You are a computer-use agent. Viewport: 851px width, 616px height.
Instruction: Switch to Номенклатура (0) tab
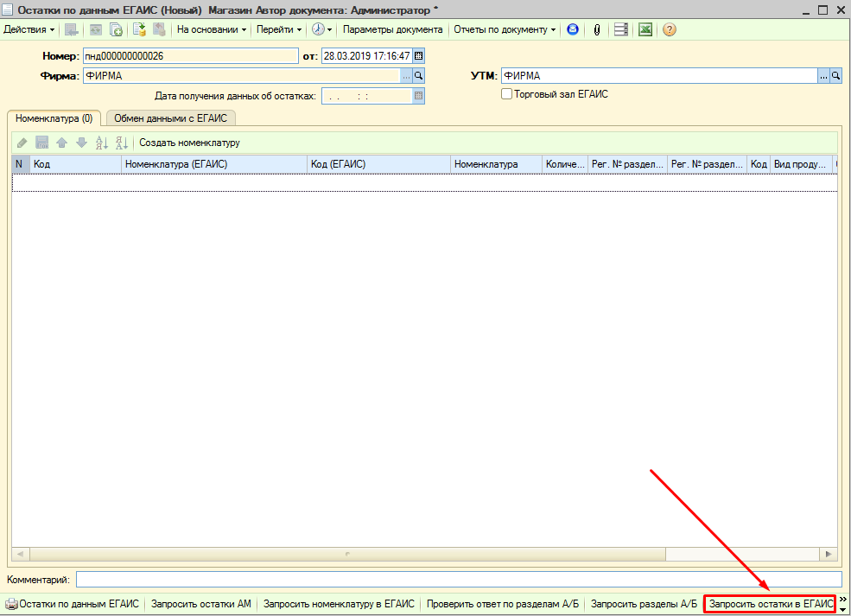54,118
